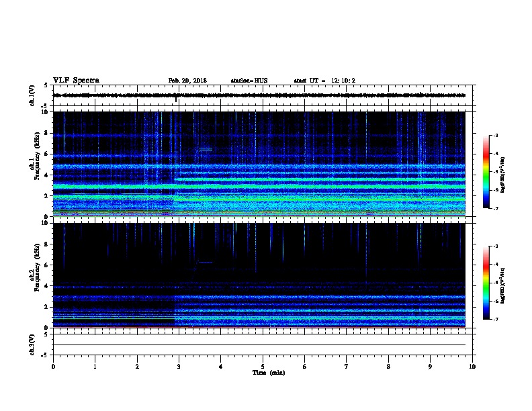Click the "station=HUS" header label

click(249, 81)
